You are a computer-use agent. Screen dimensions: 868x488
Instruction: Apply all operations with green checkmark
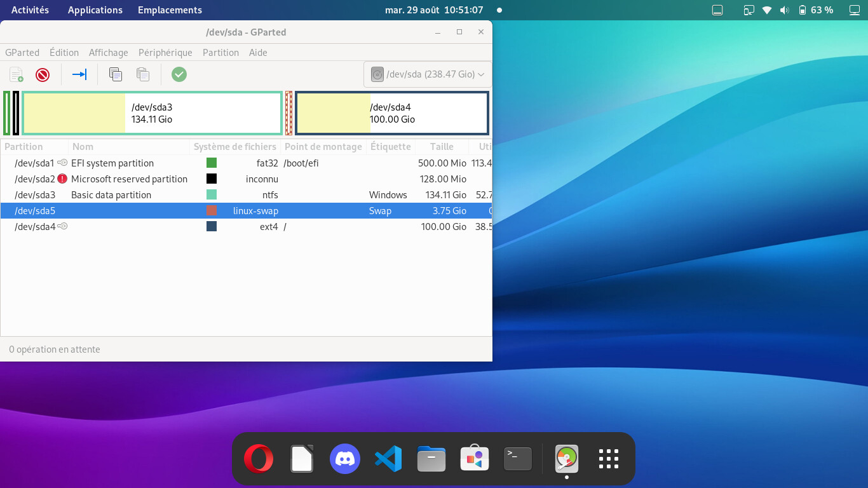tap(179, 75)
